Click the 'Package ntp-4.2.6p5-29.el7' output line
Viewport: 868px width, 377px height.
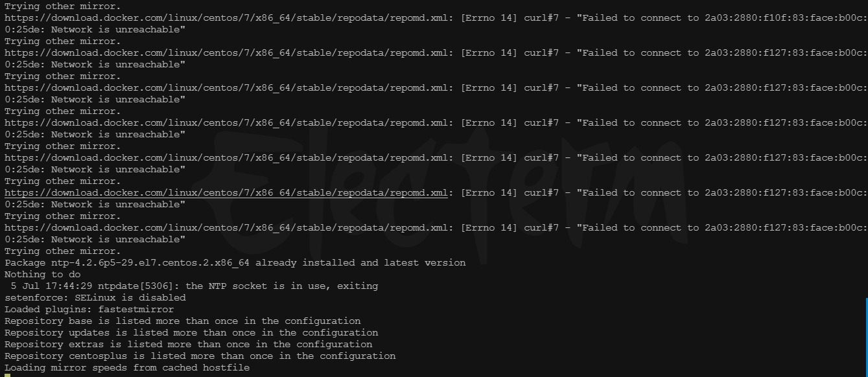tap(235, 262)
